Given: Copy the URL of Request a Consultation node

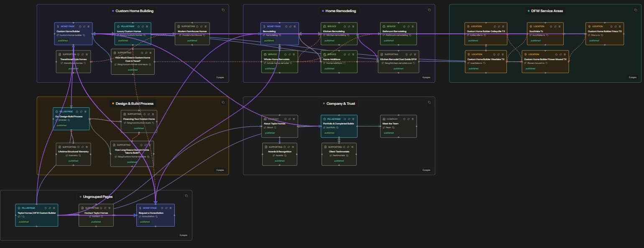Looking at the screenshot, I should (x=157, y=217).
